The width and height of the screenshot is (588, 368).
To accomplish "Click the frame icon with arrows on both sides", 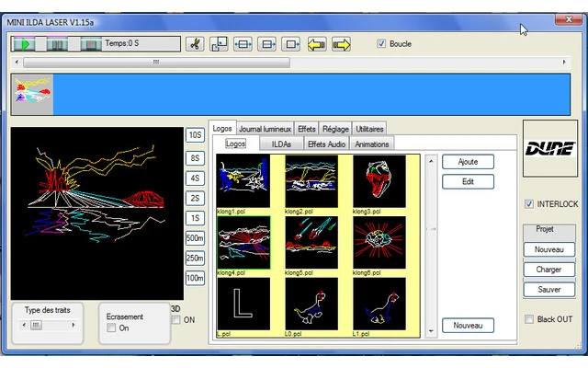I will point(243,44).
